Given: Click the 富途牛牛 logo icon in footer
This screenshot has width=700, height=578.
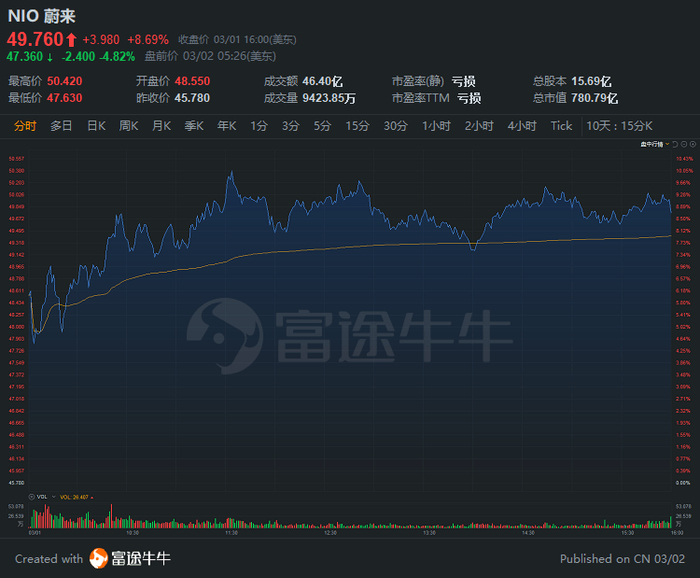Looking at the screenshot, I should [99, 558].
